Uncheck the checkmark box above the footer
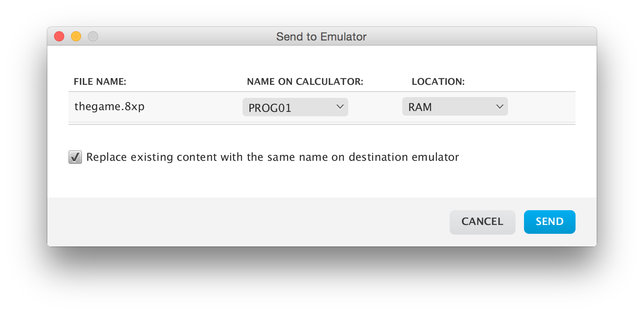 click(75, 157)
